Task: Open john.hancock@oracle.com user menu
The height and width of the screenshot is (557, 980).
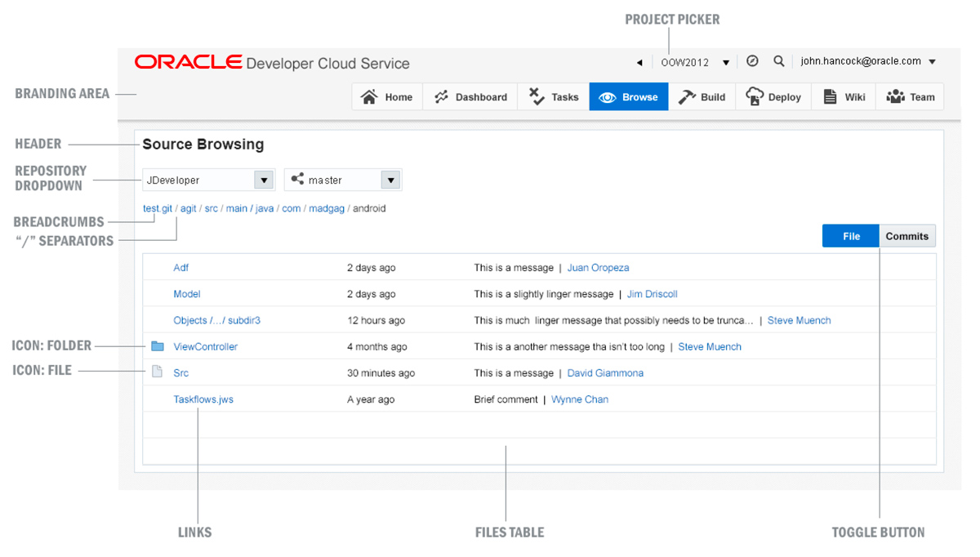Action: (932, 62)
